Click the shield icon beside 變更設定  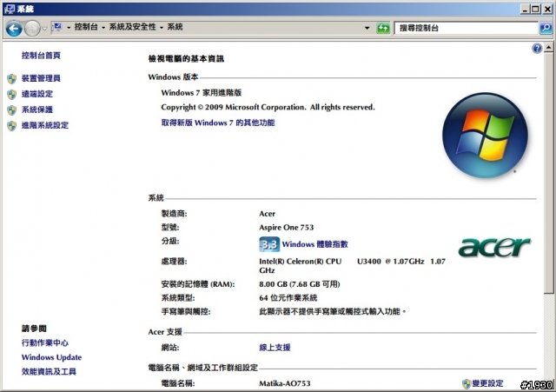[x=467, y=383]
